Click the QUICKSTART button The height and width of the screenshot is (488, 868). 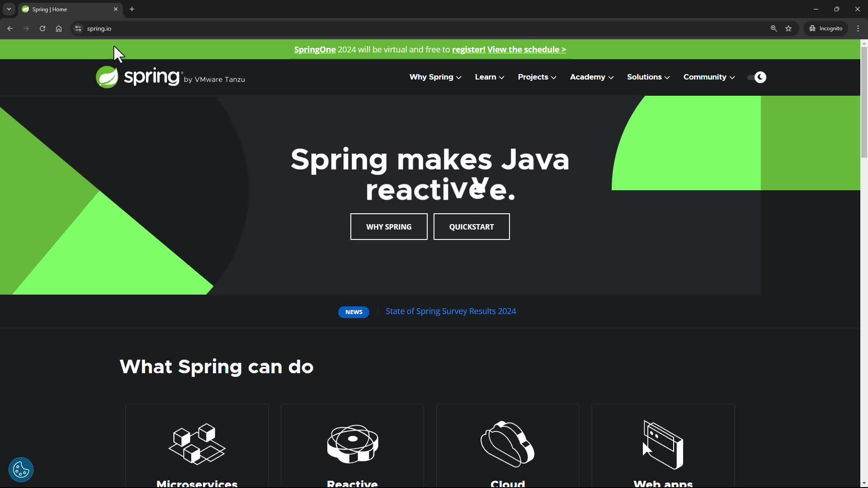[x=472, y=227]
